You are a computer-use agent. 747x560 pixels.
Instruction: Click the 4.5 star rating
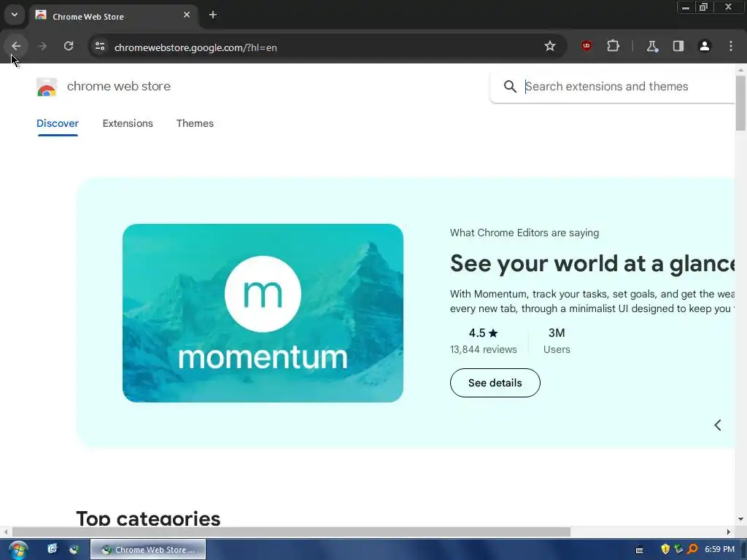484,332
